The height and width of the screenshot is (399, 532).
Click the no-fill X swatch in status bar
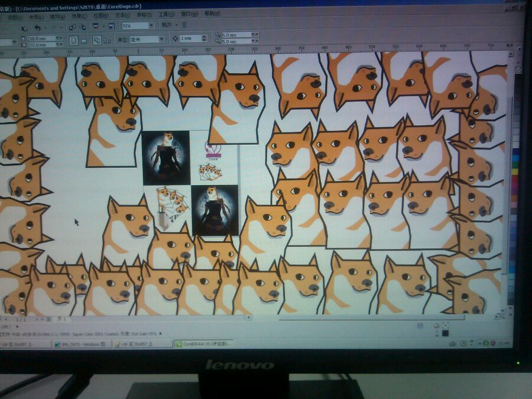[x=445, y=325]
